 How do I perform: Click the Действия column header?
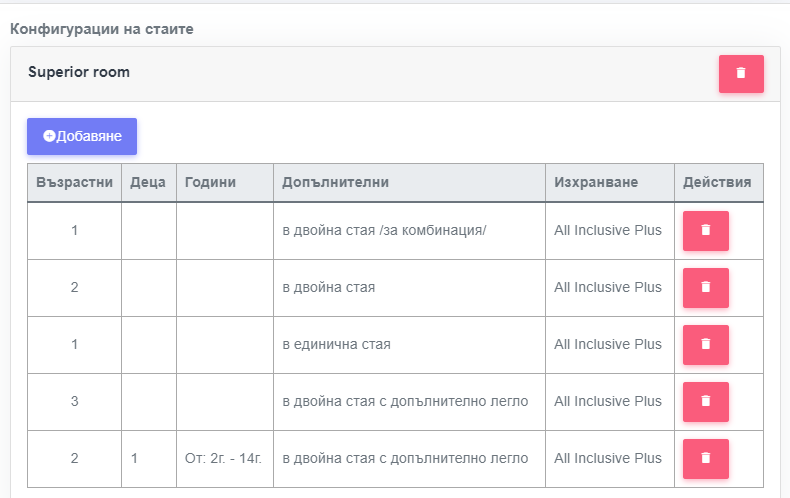tap(717, 183)
